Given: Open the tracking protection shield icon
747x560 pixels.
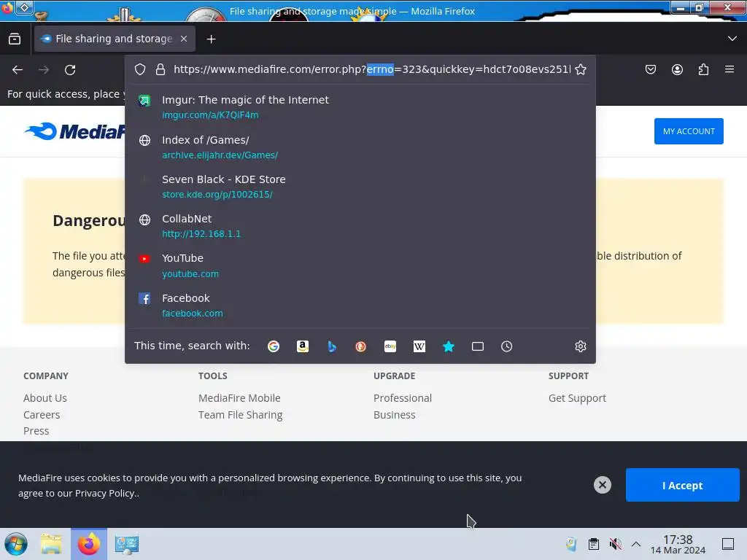Looking at the screenshot, I should pos(140,69).
